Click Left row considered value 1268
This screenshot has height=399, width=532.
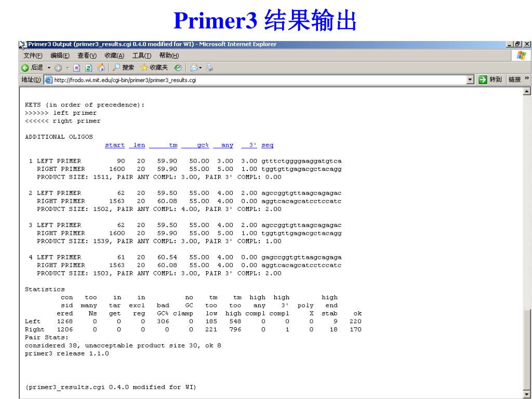point(65,322)
